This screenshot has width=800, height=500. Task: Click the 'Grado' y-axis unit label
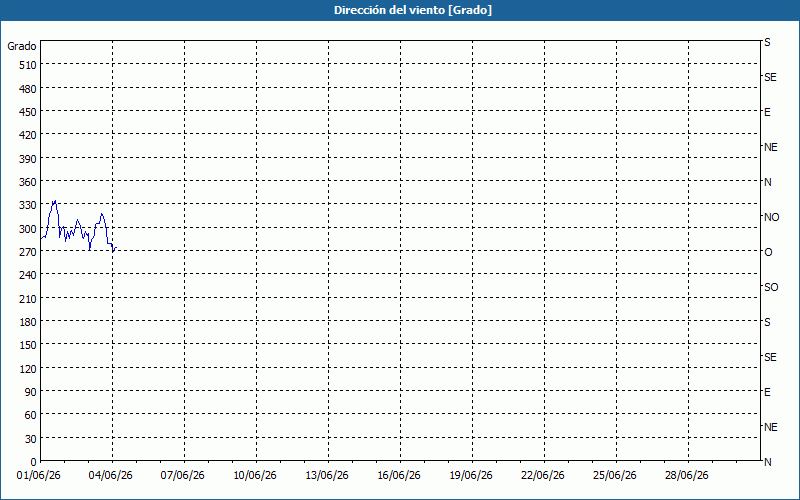(22, 46)
